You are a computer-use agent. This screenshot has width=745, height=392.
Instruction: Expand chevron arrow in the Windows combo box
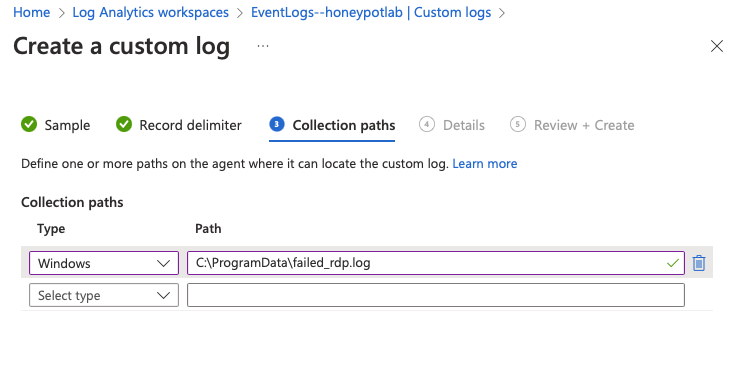point(163,263)
